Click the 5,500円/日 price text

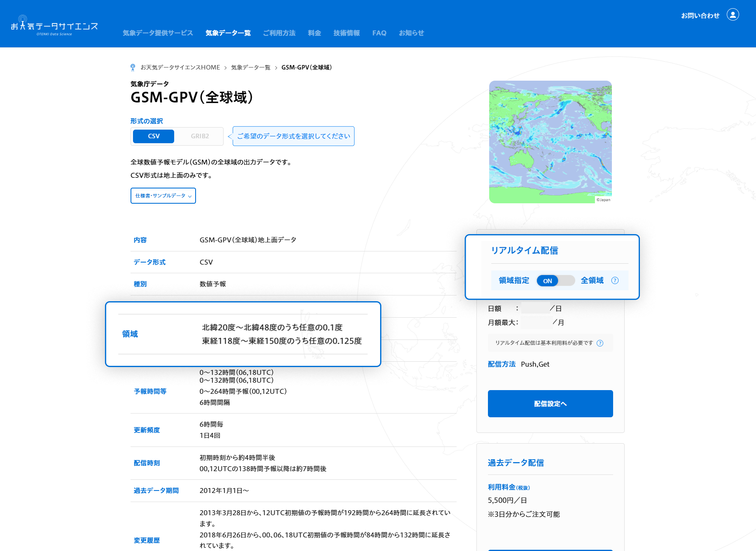coord(507,500)
